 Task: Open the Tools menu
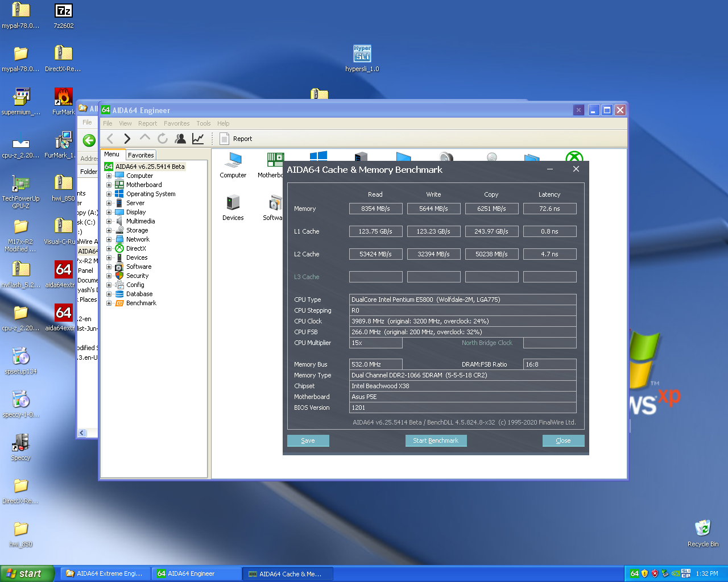point(204,123)
